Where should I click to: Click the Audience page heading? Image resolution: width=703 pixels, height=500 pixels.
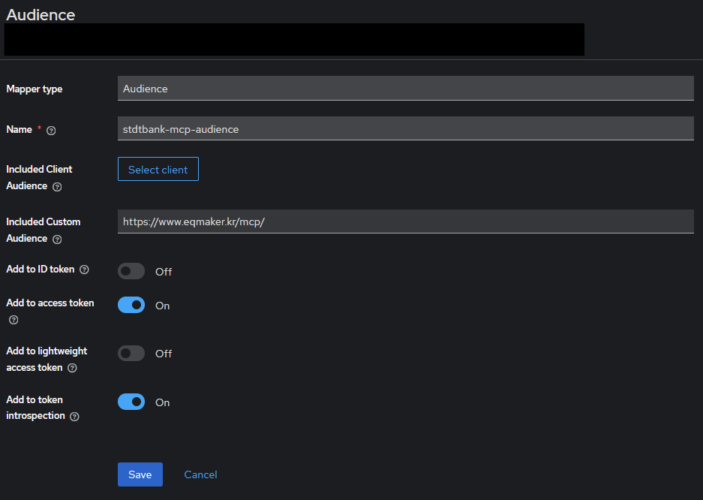click(x=41, y=15)
